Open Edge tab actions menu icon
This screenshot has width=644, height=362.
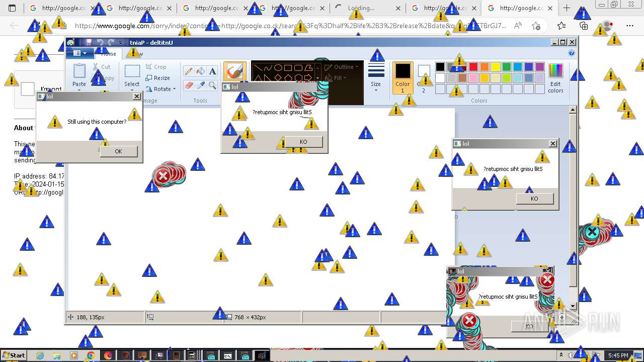[x=12, y=8]
